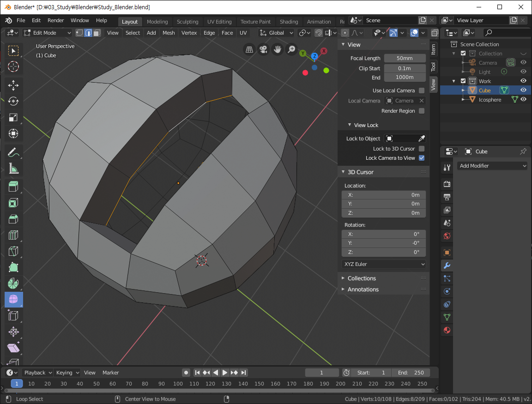Open the Vertex menu
The width and height of the screenshot is (532, 404).
click(x=189, y=33)
